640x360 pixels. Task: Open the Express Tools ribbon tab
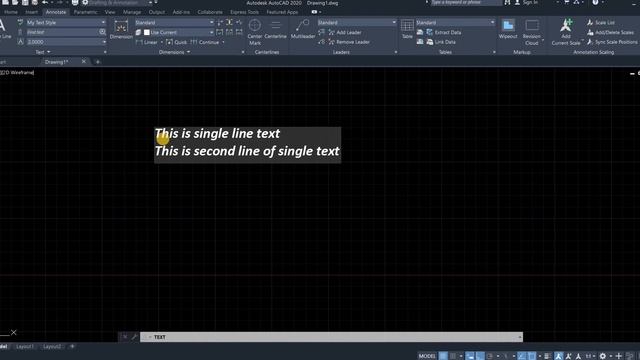[x=244, y=12]
